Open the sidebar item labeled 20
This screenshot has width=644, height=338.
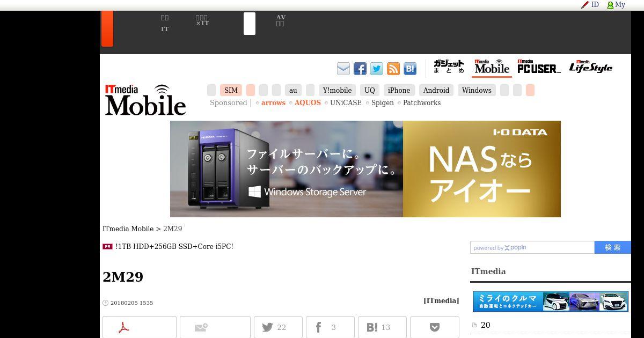[x=485, y=325]
